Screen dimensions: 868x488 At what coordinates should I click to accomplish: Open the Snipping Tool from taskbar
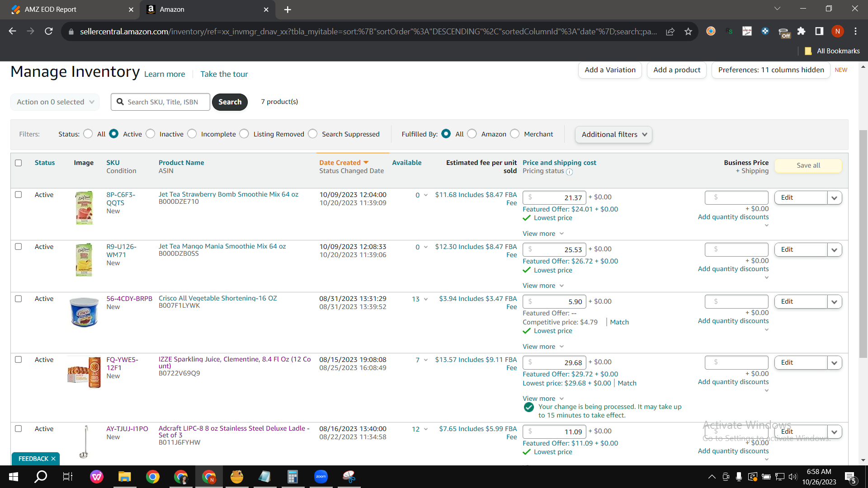click(349, 477)
